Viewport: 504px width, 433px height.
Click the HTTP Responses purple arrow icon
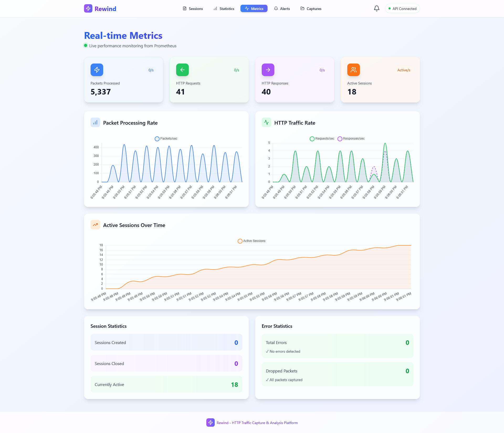[268, 70]
